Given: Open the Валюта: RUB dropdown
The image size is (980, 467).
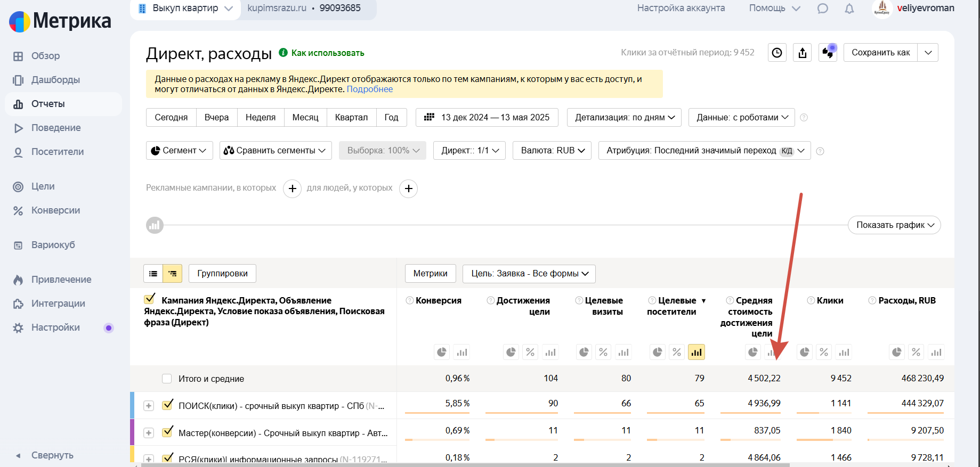Looking at the screenshot, I should pos(552,151).
